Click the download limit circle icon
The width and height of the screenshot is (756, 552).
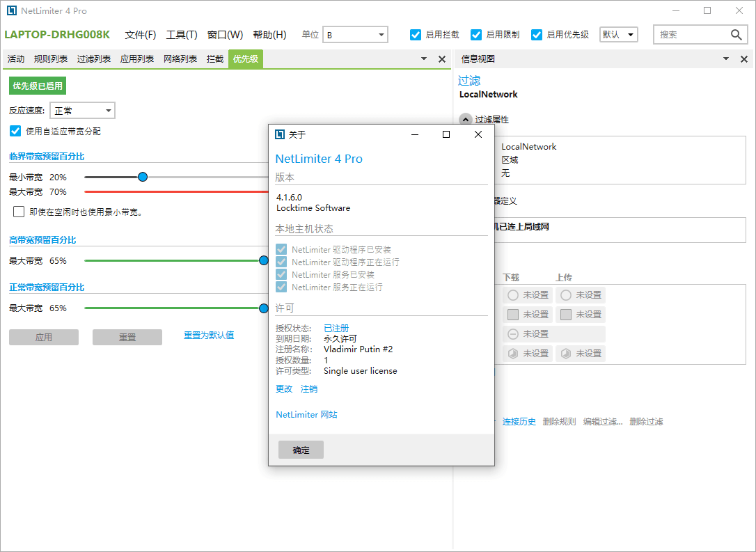click(513, 295)
